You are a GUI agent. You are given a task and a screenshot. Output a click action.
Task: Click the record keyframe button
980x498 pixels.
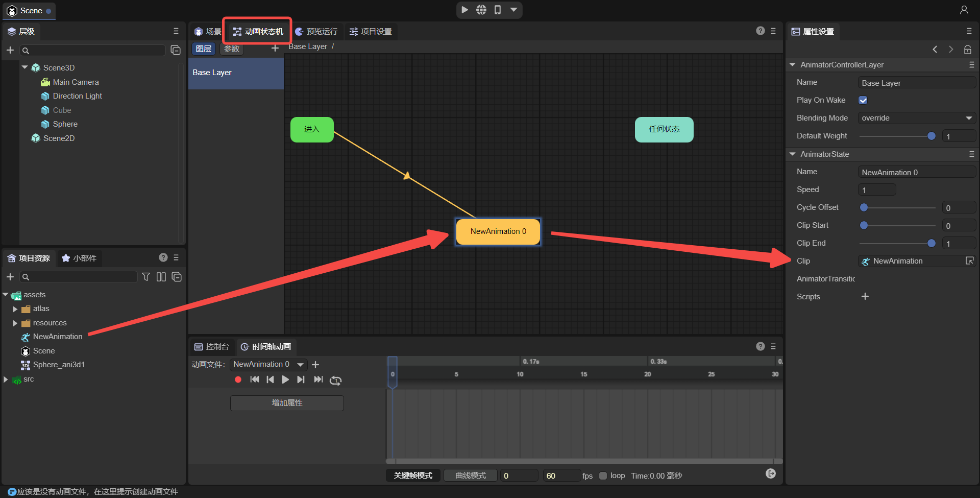tap(238, 380)
